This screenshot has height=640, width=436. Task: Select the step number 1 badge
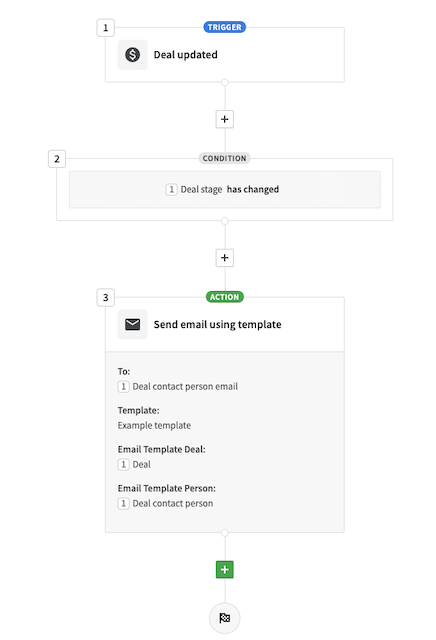[105, 28]
